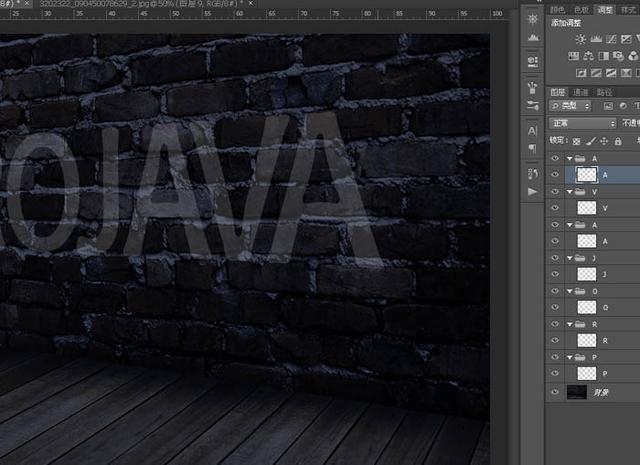
Task: Open the Properties panel icon in the collapsed strip
Action: 533,61
